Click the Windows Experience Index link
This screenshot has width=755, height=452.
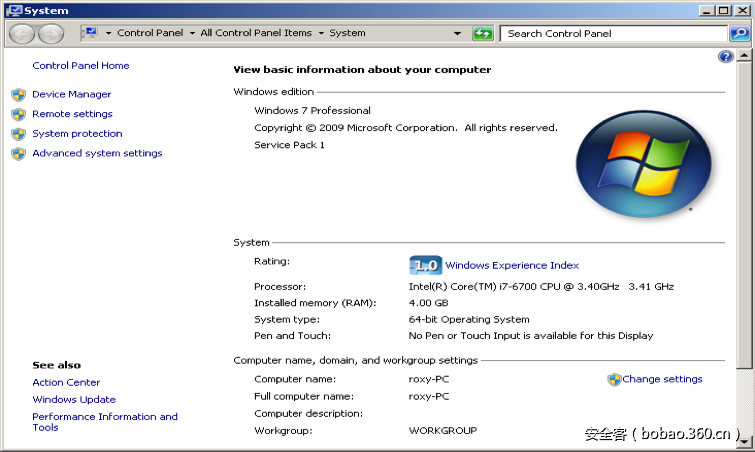pyautogui.click(x=512, y=266)
